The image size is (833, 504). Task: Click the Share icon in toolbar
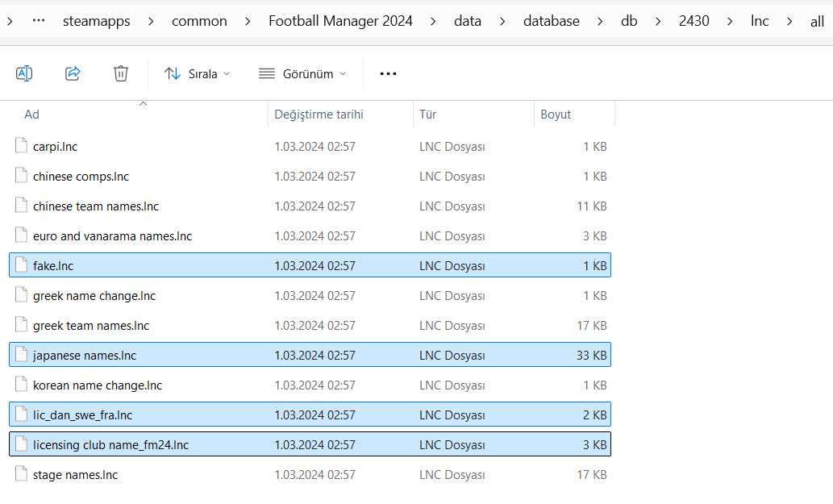[73, 73]
